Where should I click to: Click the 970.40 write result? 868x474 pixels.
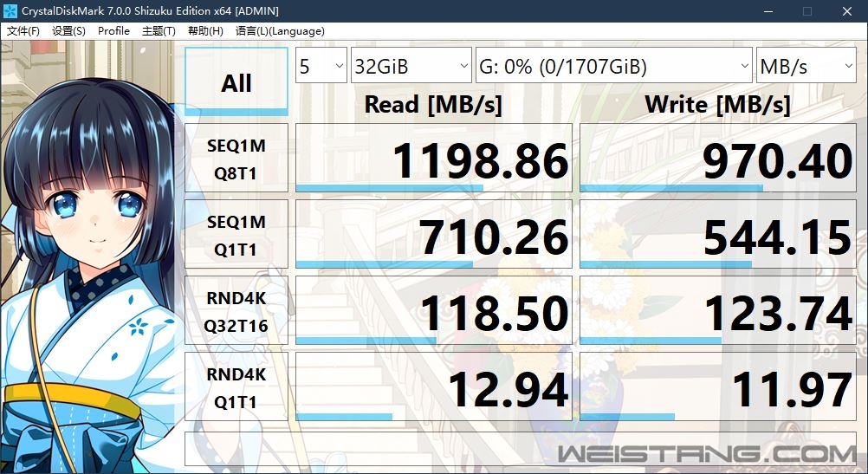(x=718, y=158)
